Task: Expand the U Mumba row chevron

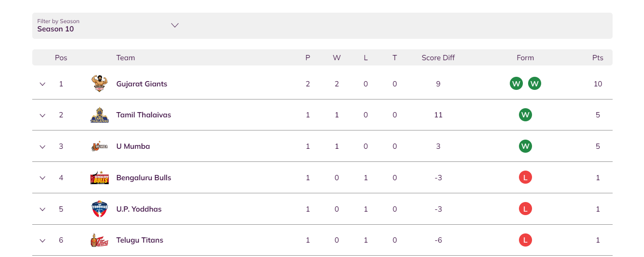Action: [x=42, y=147]
